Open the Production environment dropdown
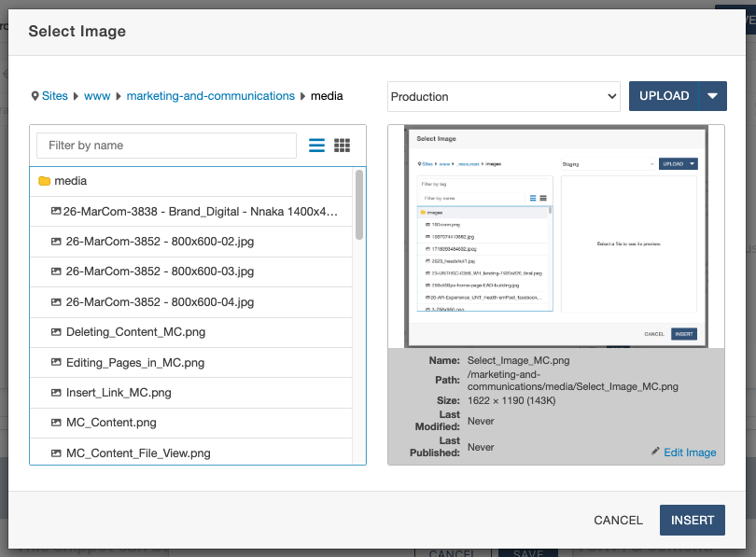This screenshot has width=756, height=557. pyautogui.click(x=504, y=95)
